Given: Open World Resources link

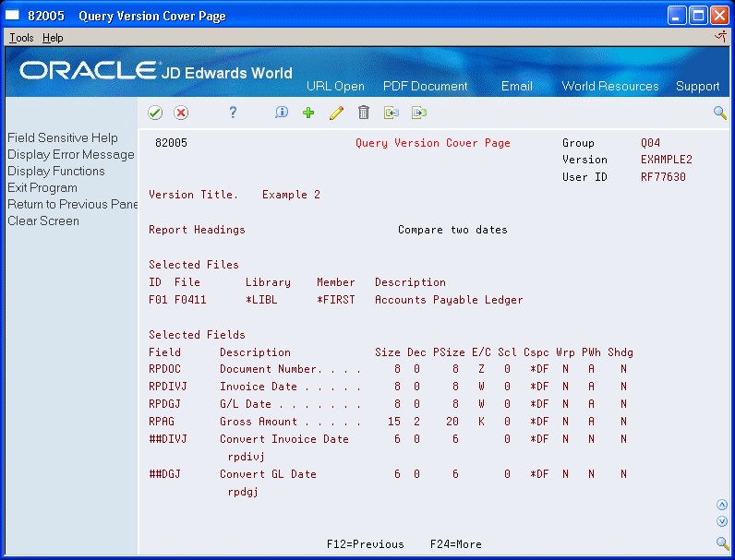Looking at the screenshot, I should click(609, 86).
